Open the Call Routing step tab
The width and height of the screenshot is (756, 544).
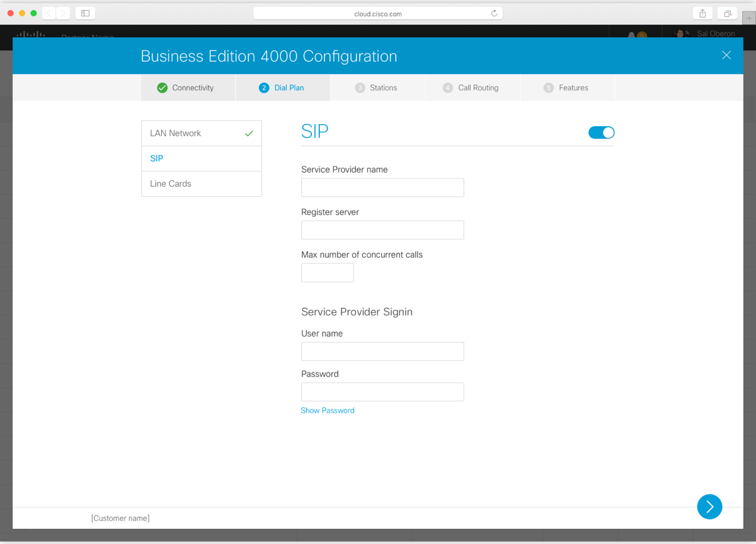coord(472,88)
